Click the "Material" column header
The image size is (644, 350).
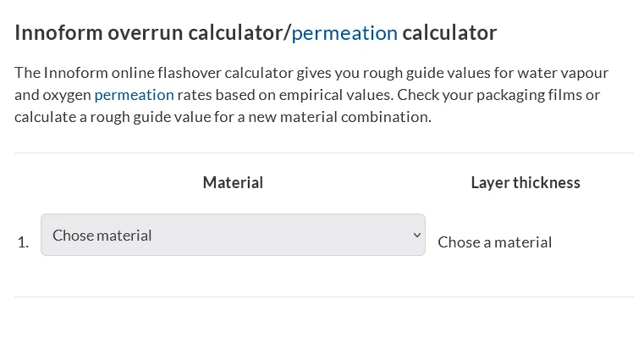233,182
